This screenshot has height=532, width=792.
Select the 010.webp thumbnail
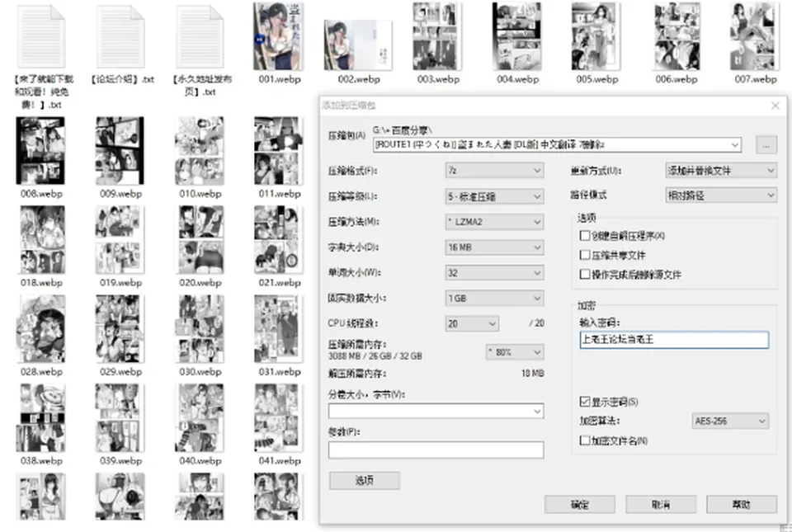coord(200,150)
